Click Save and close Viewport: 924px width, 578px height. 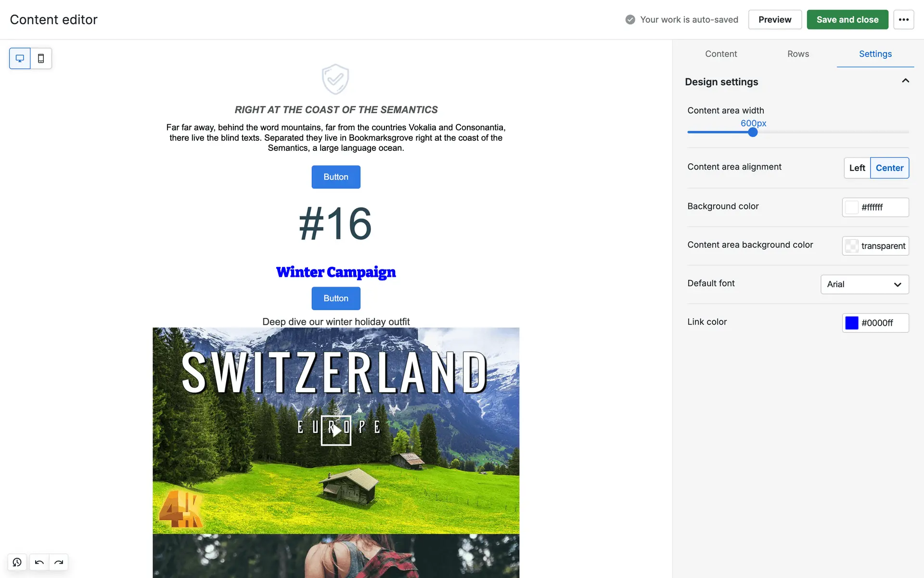pos(847,20)
